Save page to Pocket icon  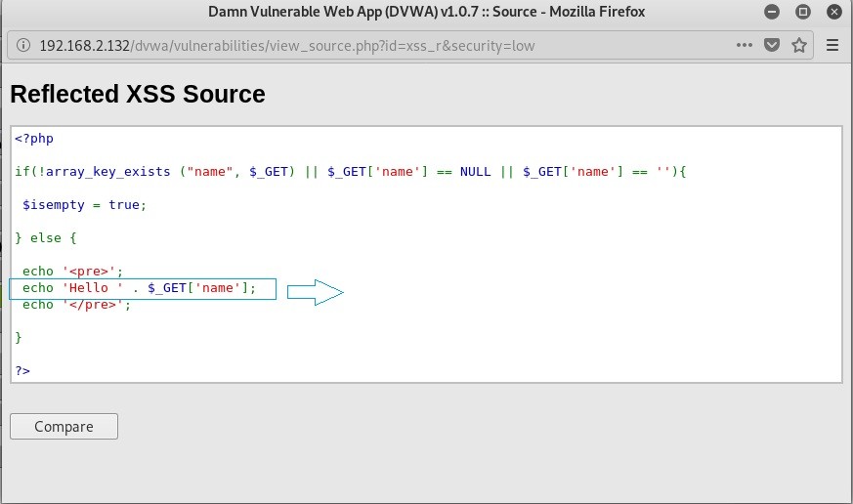(772, 46)
